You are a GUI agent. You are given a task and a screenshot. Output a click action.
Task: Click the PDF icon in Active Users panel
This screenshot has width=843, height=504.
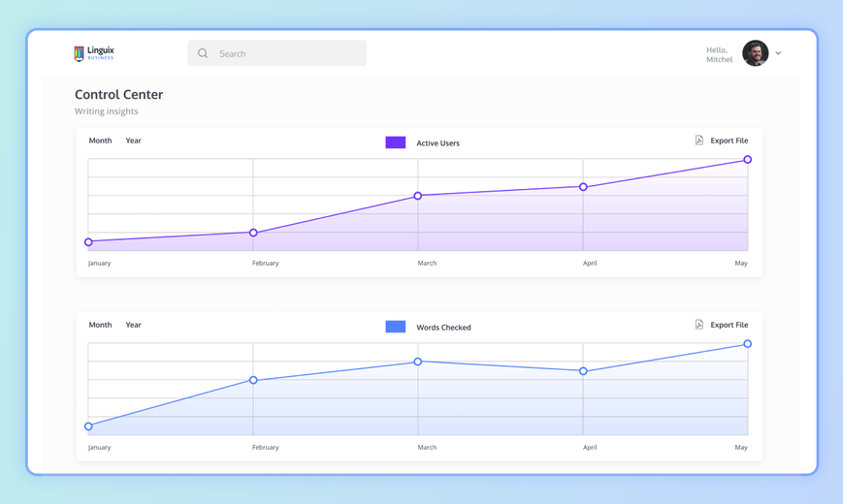pyautogui.click(x=698, y=141)
